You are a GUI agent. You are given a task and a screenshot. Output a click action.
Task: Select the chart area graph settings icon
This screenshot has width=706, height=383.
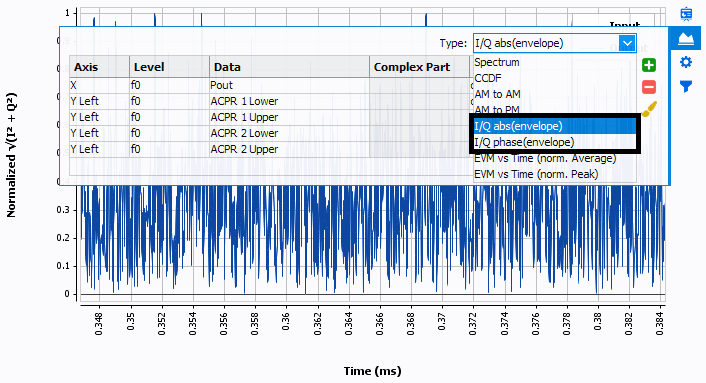click(686, 38)
